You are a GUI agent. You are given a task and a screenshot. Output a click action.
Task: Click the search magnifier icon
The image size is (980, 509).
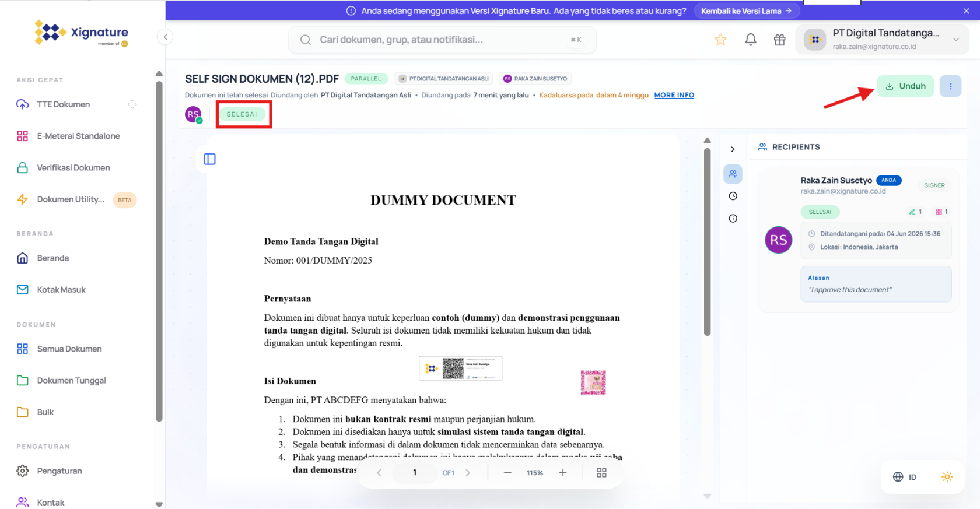pos(306,40)
